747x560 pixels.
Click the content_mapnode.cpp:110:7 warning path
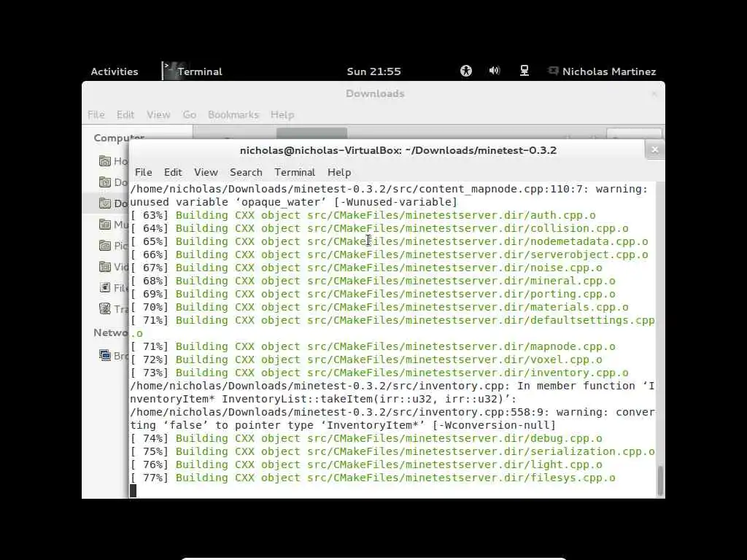(x=390, y=189)
